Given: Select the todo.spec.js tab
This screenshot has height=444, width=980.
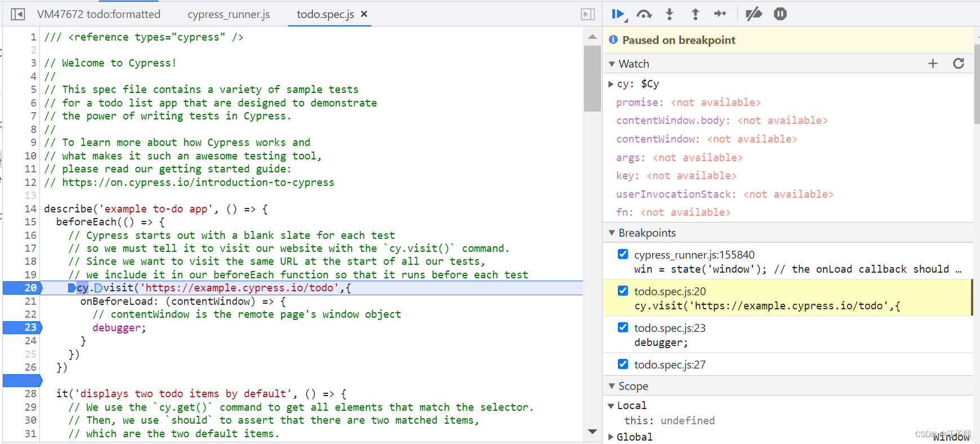Looking at the screenshot, I should [x=325, y=14].
